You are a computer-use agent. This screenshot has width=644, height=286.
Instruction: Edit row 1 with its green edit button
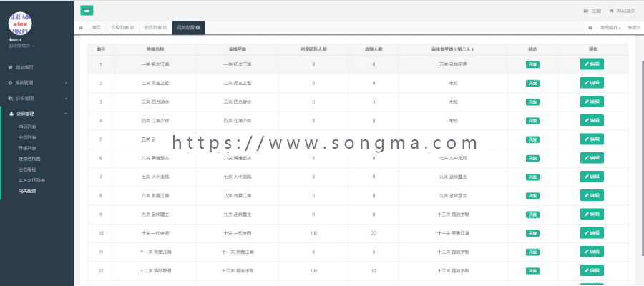click(x=592, y=64)
